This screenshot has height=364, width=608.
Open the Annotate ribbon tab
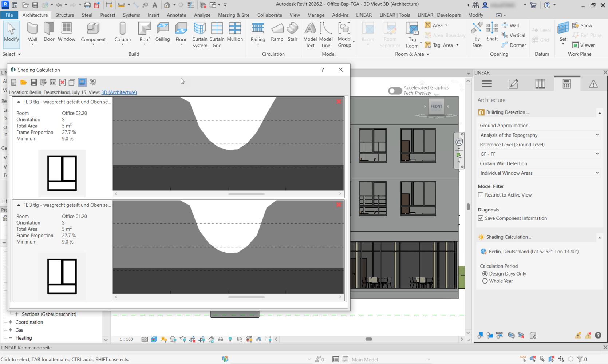coord(176,15)
